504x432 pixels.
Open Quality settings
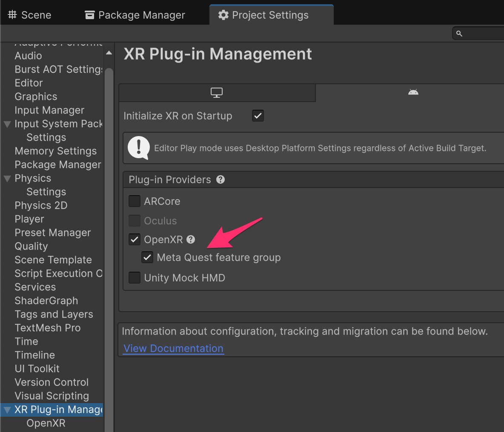[x=31, y=246]
